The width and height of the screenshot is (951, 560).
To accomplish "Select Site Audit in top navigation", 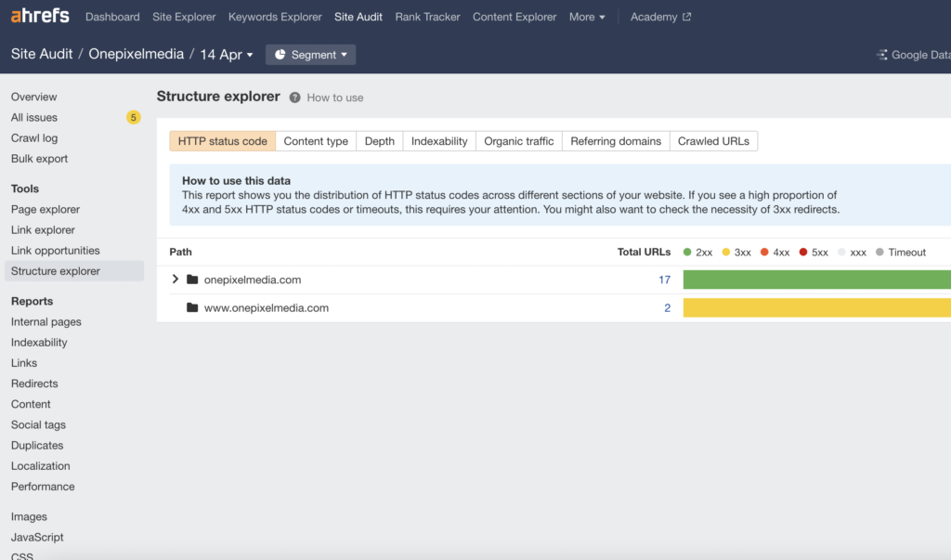I will click(x=358, y=17).
